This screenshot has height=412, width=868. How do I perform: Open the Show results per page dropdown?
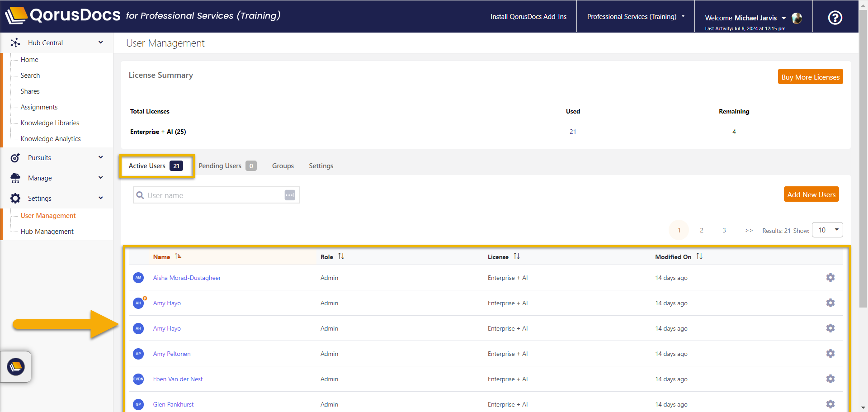[x=827, y=230]
